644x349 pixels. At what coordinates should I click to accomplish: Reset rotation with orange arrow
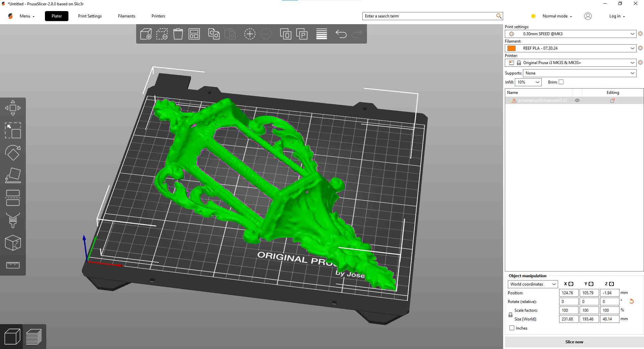tap(632, 301)
